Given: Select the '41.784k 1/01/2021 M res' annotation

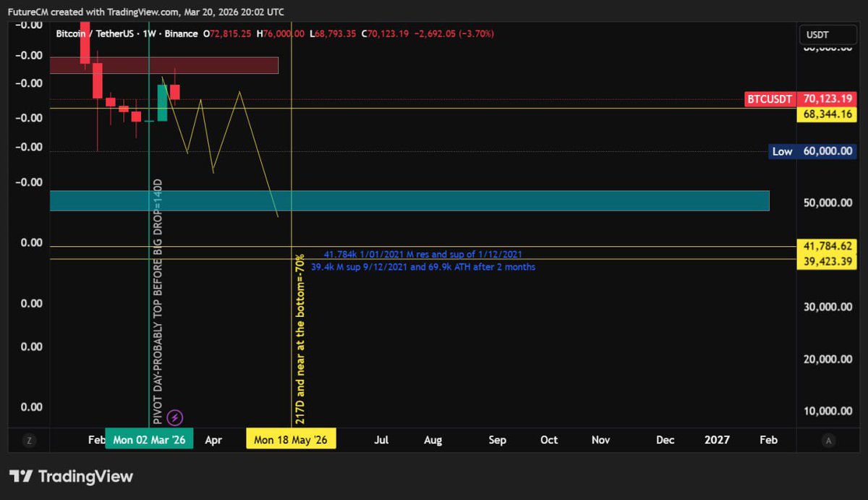Looking at the screenshot, I should pyautogui.click(x=422, y=255).
